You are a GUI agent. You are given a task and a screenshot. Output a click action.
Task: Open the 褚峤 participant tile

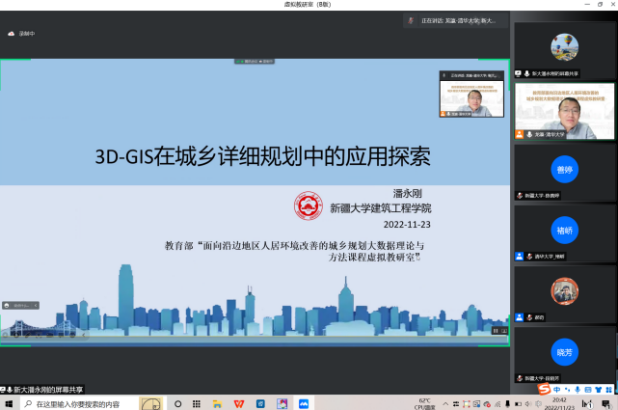(564, 233)
